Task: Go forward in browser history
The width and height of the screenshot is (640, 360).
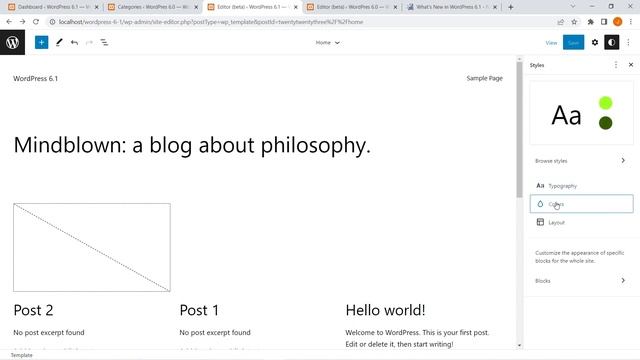Action: pos(22,22)
